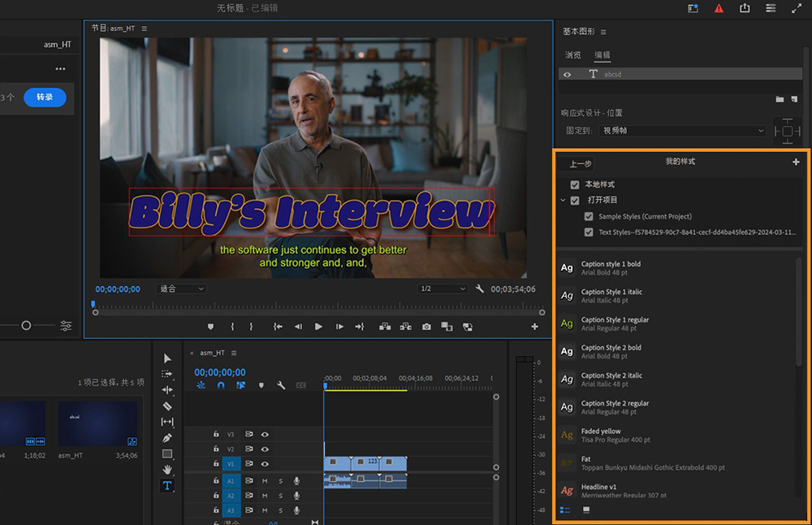Click the Mark In button
The height and width of the screenshot is (525, 812).
coord(232,327)
